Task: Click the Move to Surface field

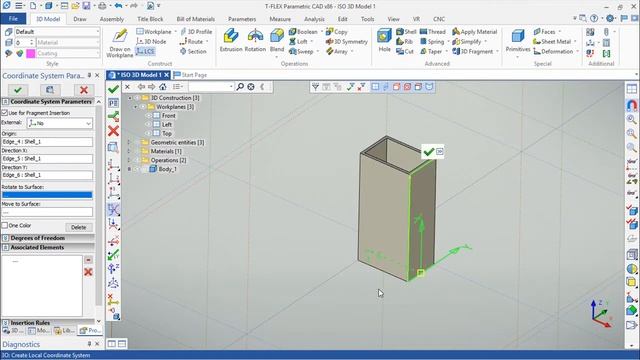Action: coord(47,212)
